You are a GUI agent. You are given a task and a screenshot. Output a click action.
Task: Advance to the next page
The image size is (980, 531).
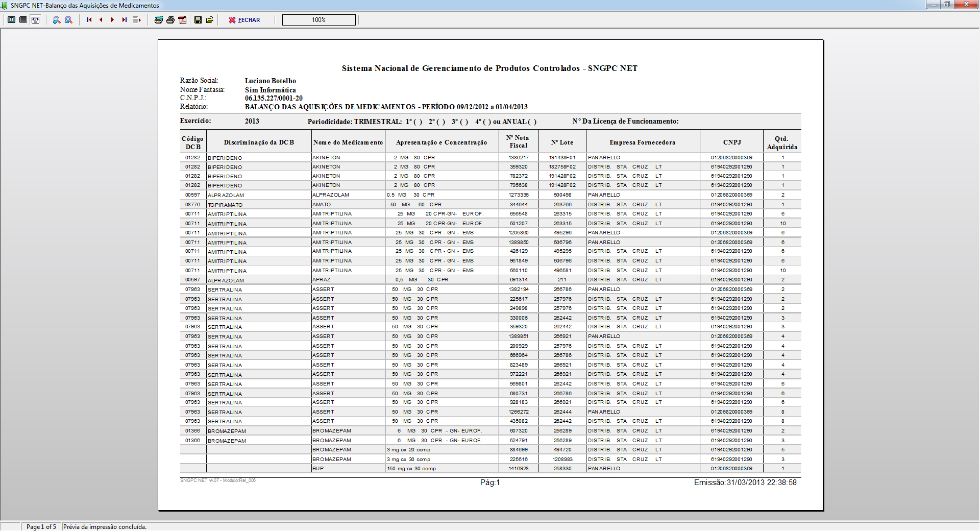(x=112, y=20)
